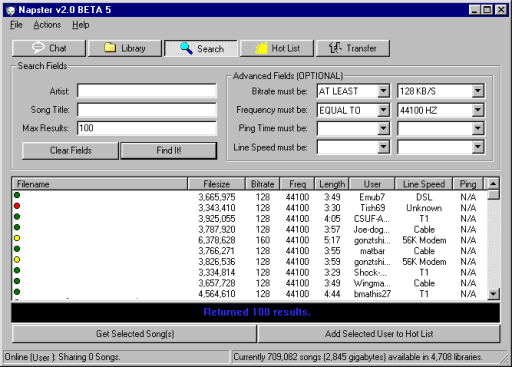
Task: Click green status dot for Wingma row
Action: [17, 281]
